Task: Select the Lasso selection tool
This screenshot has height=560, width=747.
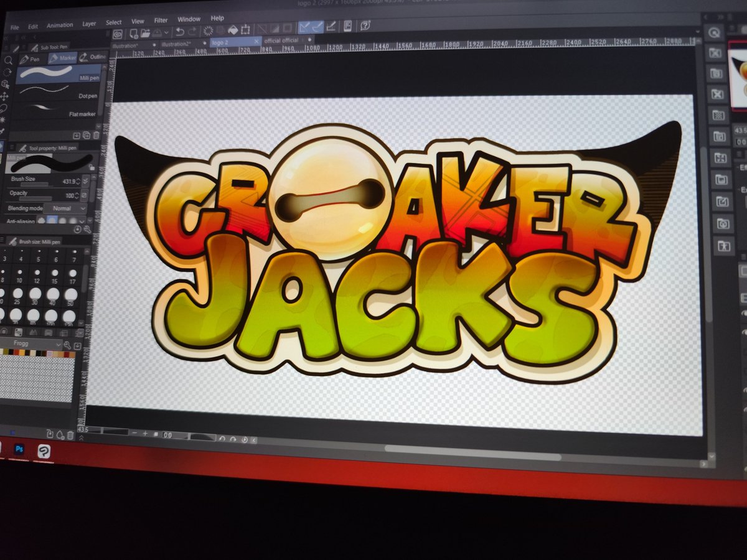Action: tap(4, 108)
